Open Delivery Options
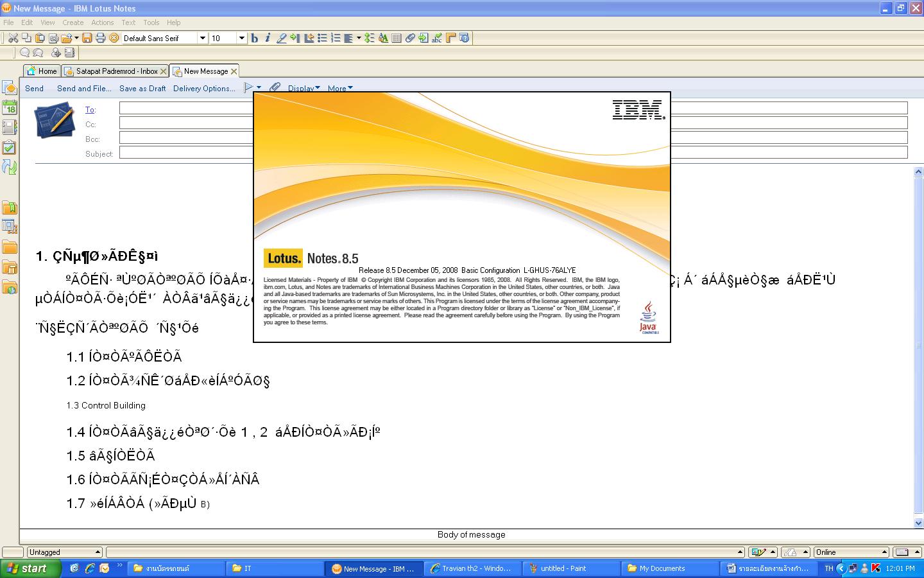The height and width of the screenshot is (578, 924). pyautogui.click(x=204, y=89)
